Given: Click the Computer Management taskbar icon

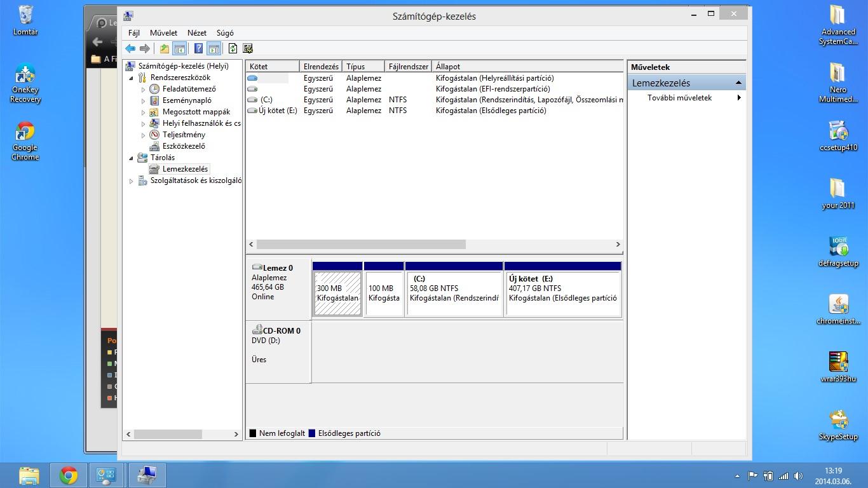Looking at the screenshot, I should click(147, 475).
